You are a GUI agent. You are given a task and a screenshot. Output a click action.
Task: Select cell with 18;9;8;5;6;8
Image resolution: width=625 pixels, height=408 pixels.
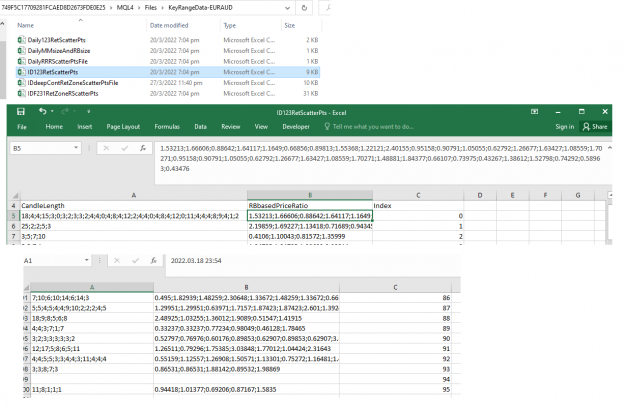(x=92, y=318)
